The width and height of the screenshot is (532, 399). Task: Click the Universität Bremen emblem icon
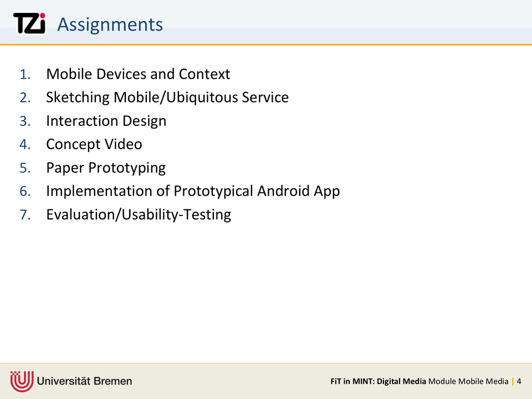tap(22, 381)
